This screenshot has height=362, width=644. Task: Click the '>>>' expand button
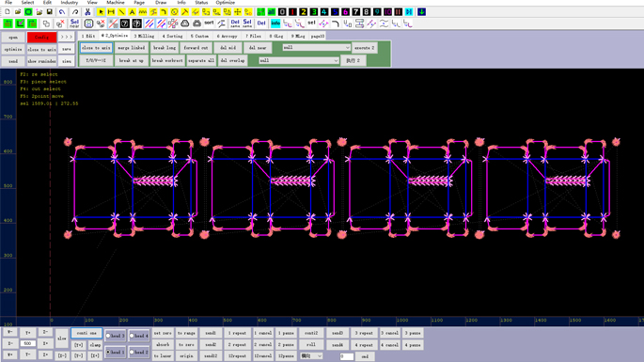pos(67,37)
